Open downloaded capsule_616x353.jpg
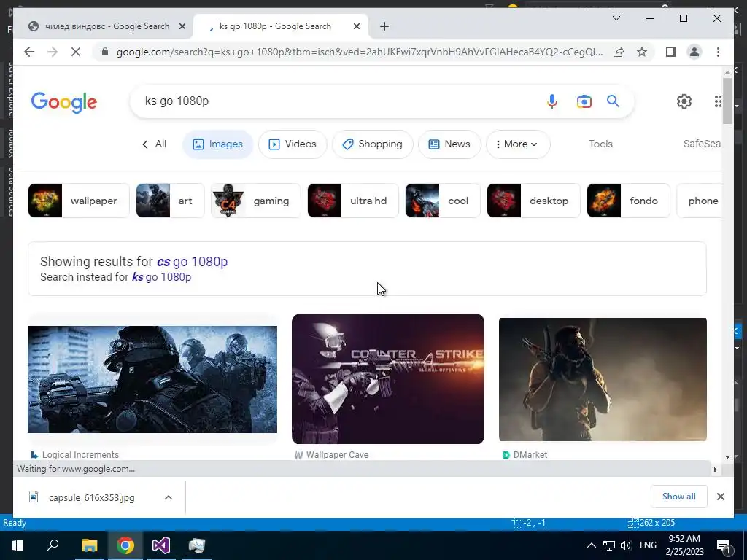This screenshot has width=747, height=560. (91, 497)
